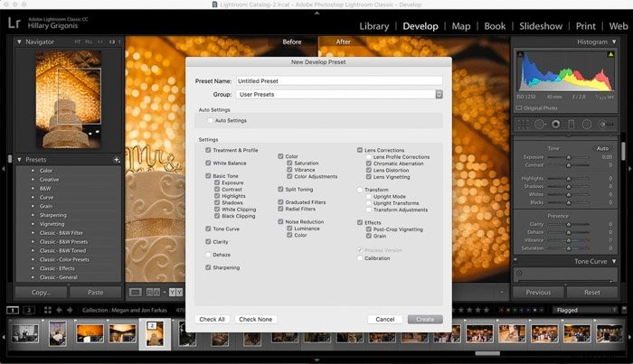Collapse left panel with the edge arrow
Image resolution: width=633 pixels, height=364 pixels.
tap(4, 169)
